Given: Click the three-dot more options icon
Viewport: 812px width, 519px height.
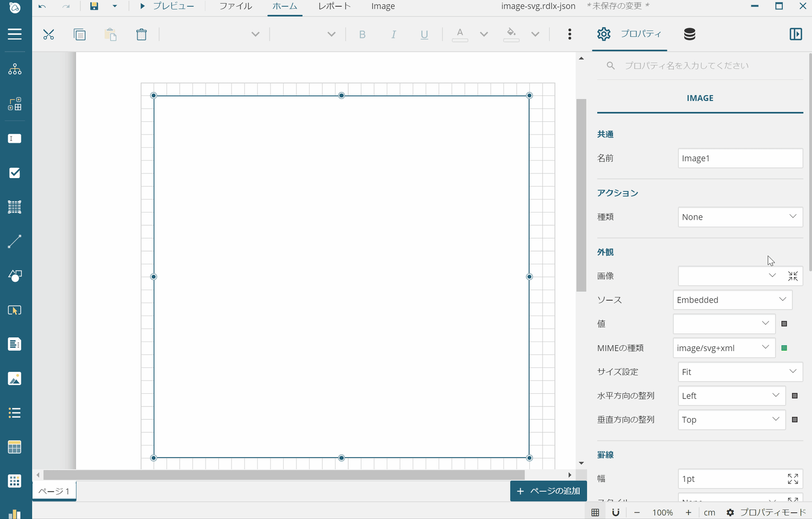Looking at the screenshot, I should coord(569,34).
